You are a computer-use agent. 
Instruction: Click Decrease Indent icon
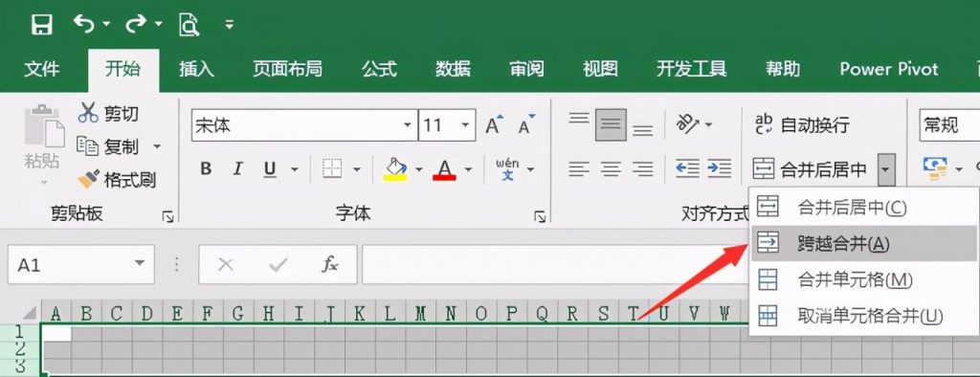click(687, 168)
